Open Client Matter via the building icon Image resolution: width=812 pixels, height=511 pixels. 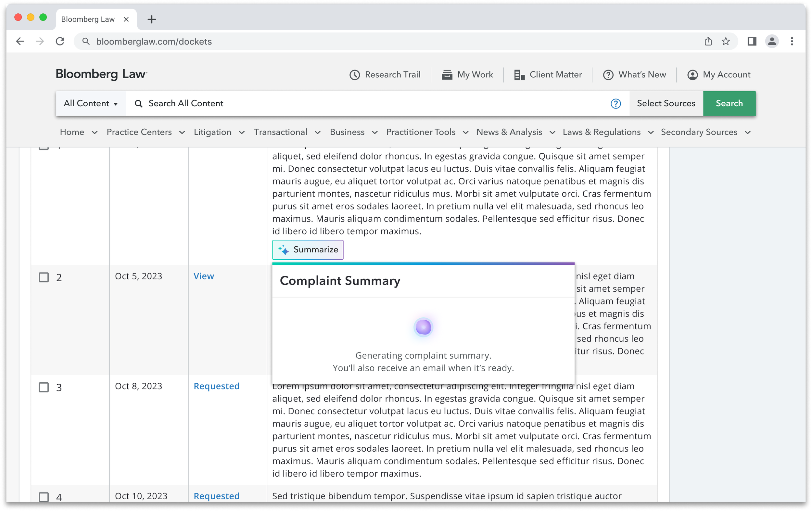[519, 74]
